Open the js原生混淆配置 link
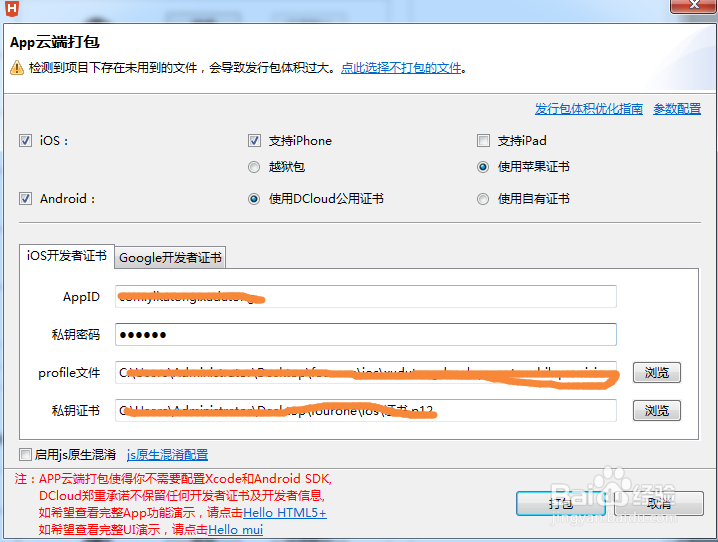This screenshot has height=542, width=718. pos(168,455)
